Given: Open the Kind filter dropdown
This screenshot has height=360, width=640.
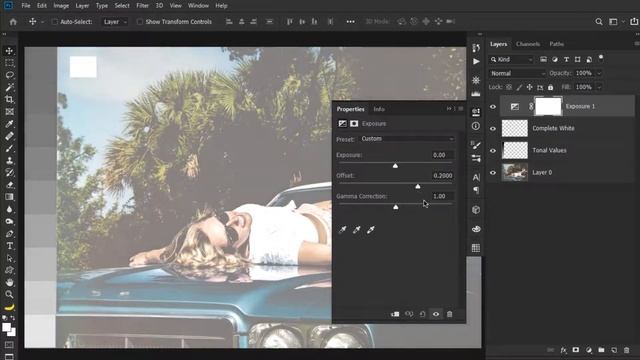Looking at the screenshot, I should 512,60.
